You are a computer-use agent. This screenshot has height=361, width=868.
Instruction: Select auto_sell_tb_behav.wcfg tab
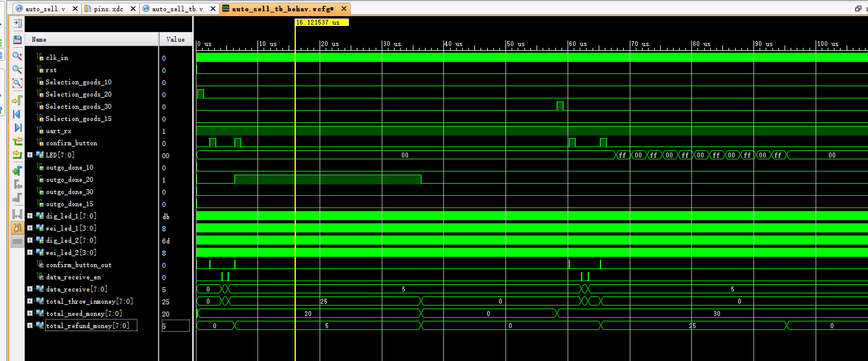[x=283, y=9]
